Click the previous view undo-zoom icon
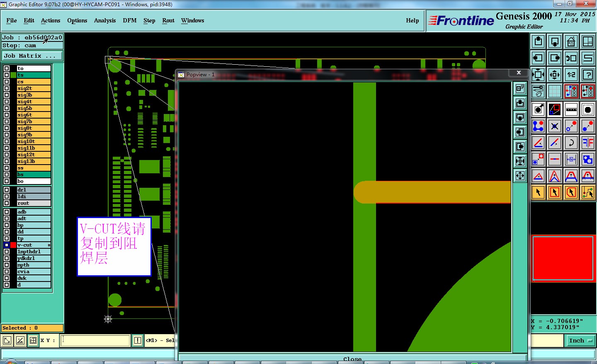Screen dimensions: 597x364 click(571, 58)
